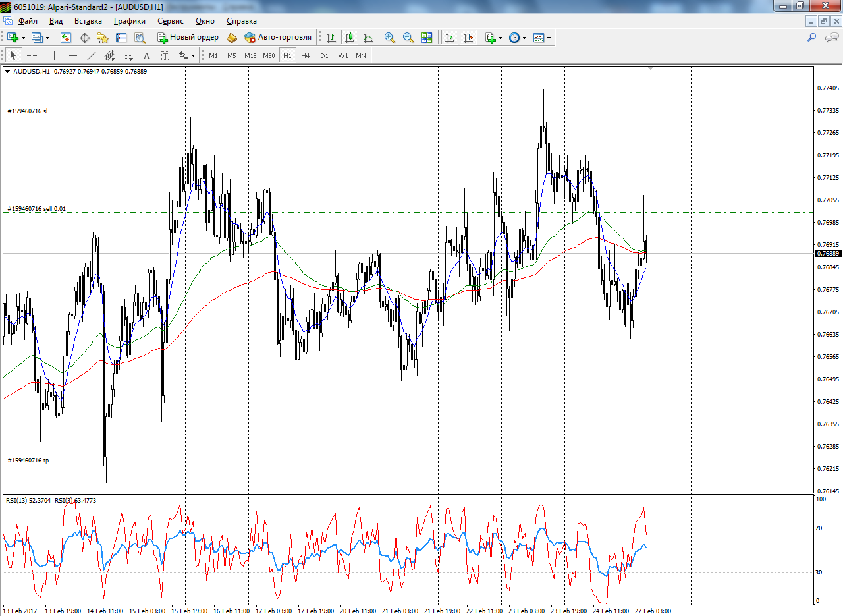This screenshot has width=843, height=616.
Task: Zoom out the chart
Action: [408, 38]
